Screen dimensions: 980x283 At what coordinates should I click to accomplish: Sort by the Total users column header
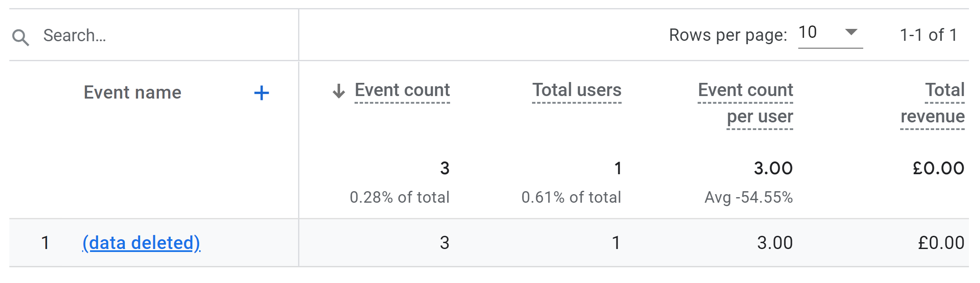tap(577, 90)
